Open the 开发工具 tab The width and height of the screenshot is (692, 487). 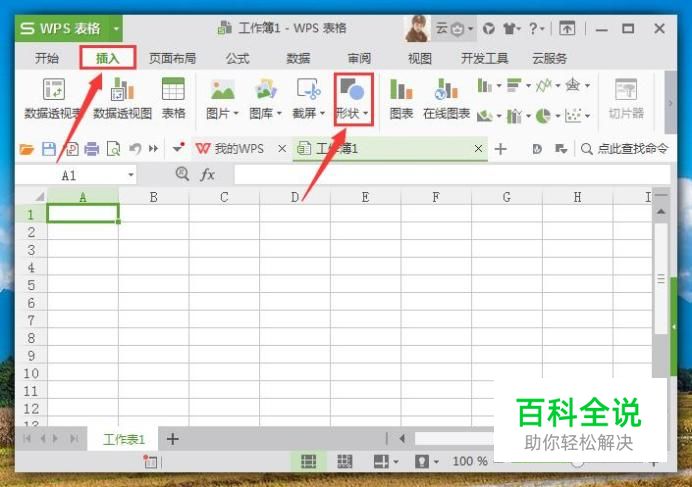coord(485,58)
